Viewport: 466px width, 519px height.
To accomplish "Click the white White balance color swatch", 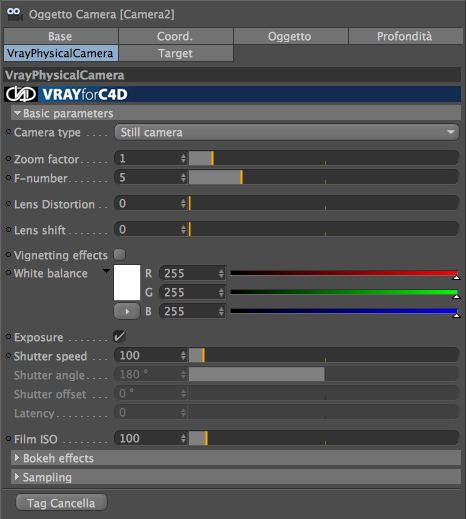I will tap(127, 283).
